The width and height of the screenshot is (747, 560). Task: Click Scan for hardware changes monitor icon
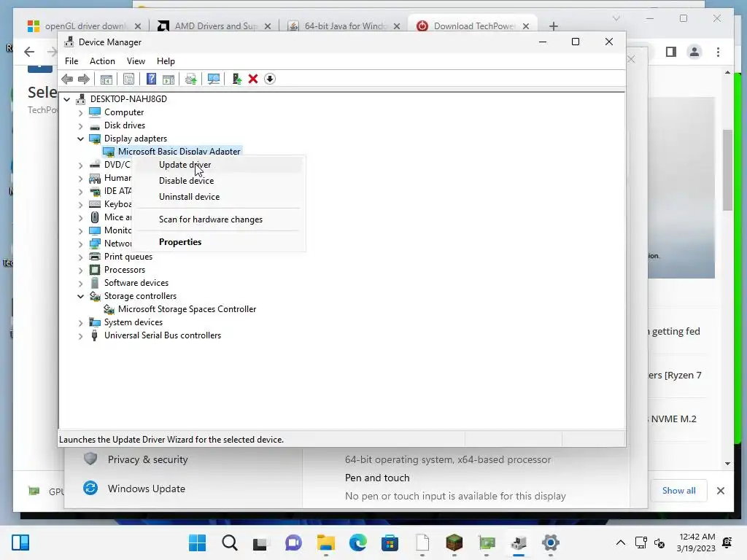[x=214, y=79]
